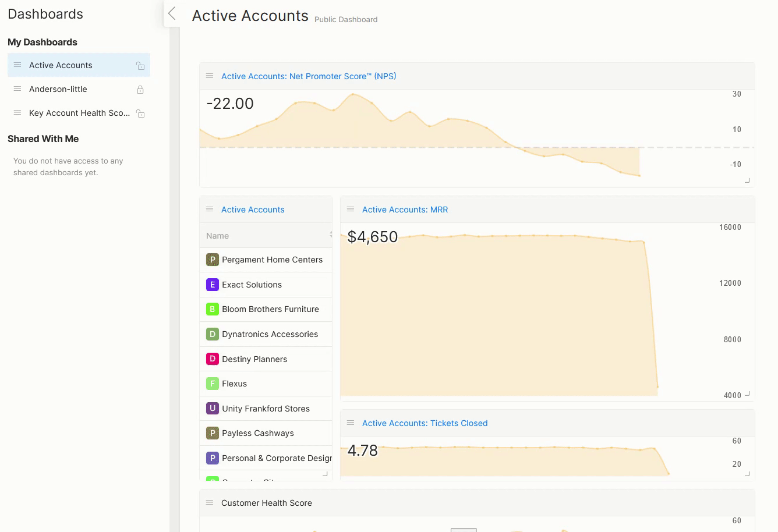This screenshot has width=778, height=532.
Task: Click drag handle icon beside Anderson-little dashboard
Action: pos(17,88)
